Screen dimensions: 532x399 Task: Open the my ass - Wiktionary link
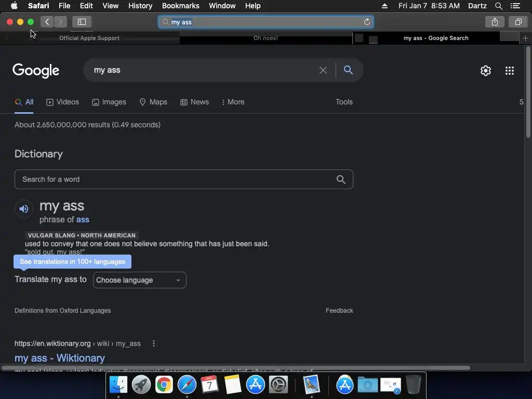[x=60, y=358]
